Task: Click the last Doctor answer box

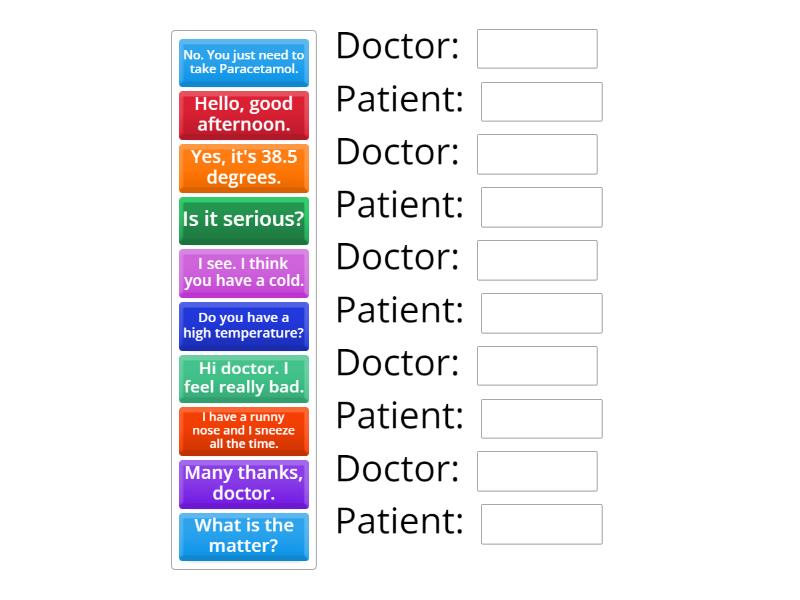Action: (x=536, y=469)
